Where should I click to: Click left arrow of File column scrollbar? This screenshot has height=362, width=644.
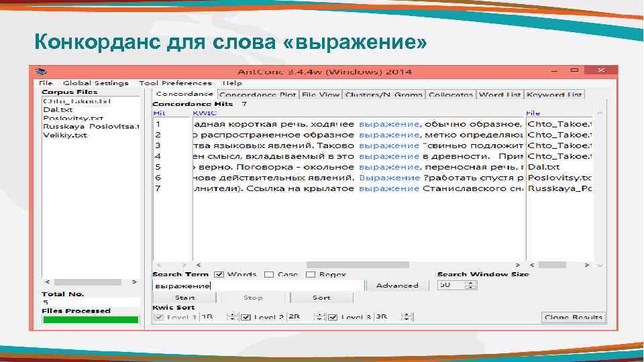coord(532,265)
